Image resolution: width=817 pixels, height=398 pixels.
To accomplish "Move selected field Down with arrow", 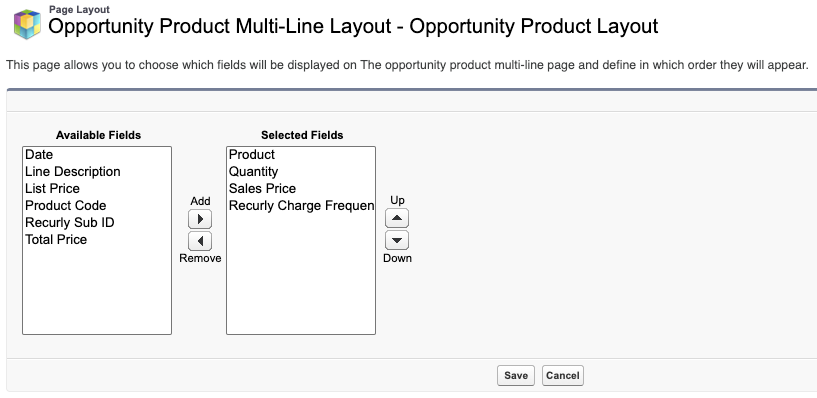I will tap(397, 240).
